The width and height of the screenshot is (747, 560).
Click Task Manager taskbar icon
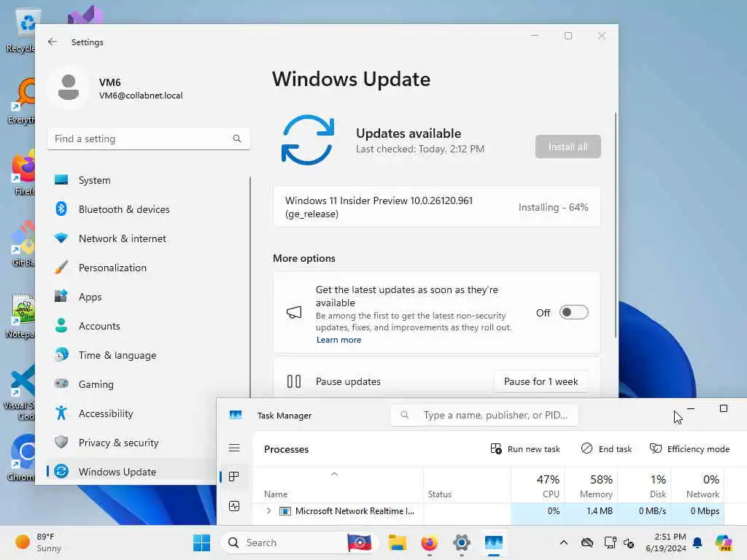click(x=494, y=542)
